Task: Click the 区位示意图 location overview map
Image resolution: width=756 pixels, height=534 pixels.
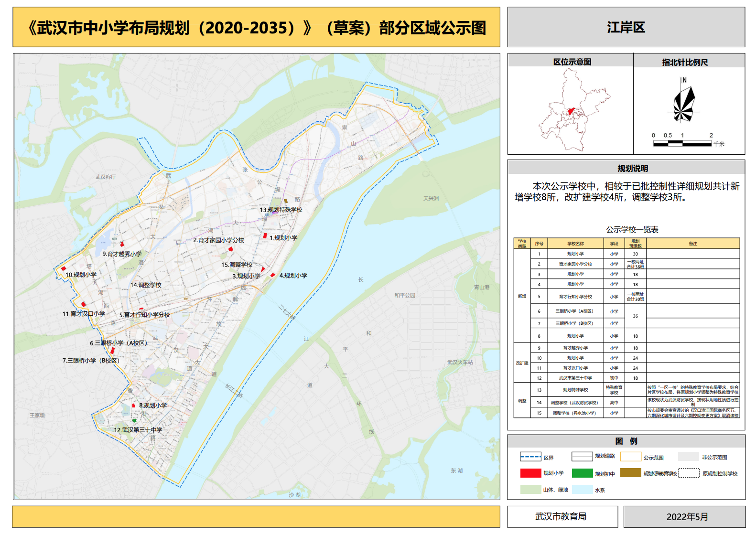Action: (x=571, y=110)
